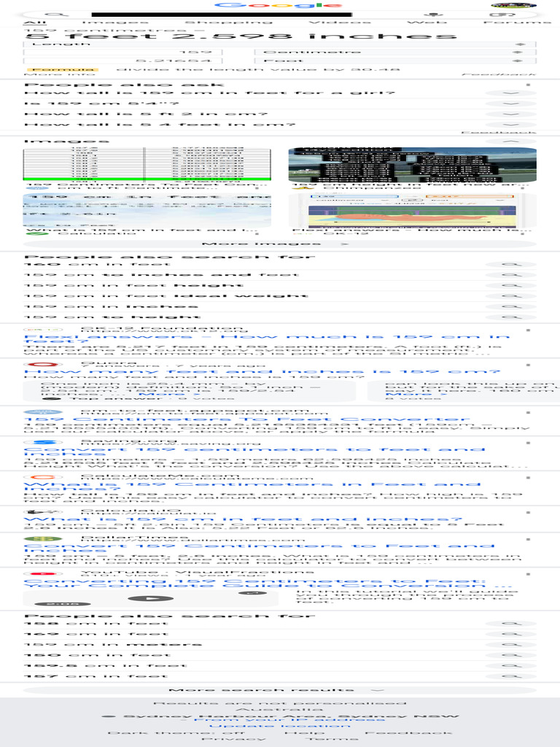
Task: Open the options dots for the Quora result
Action: point(528,365)
